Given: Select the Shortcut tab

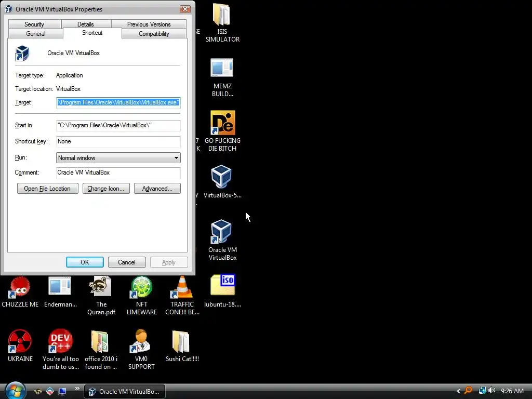Looking at the screenshot, I should coord(92,33).
